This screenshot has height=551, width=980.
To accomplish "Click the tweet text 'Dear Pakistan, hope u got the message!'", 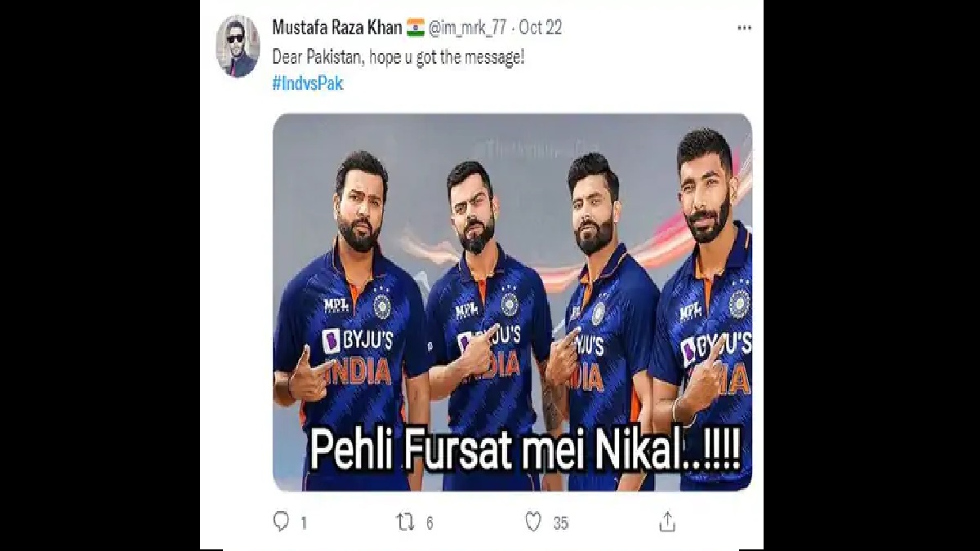I will click(398, 59).
